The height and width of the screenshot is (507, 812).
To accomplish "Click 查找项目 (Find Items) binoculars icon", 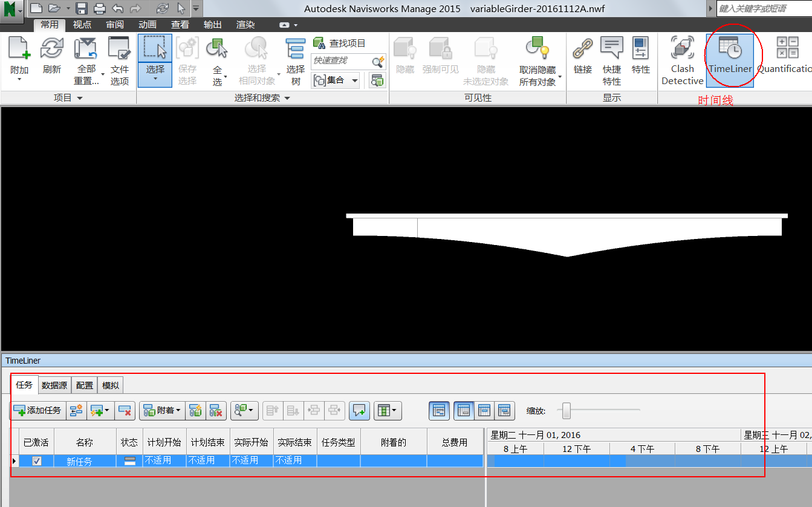I will point(319,43).
